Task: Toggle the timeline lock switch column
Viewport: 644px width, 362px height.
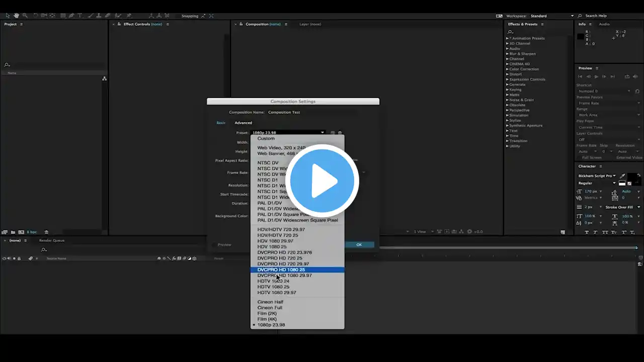Action: pyautogui.click(x=19, y=258)
